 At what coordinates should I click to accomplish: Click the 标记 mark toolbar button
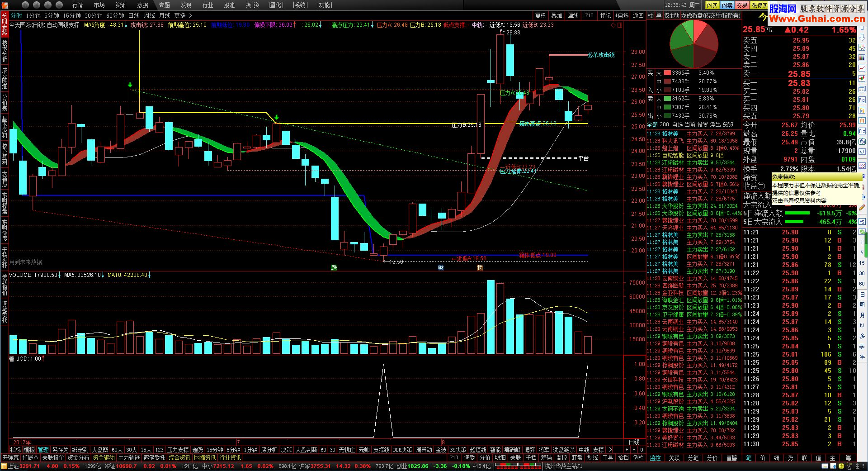click(605, 15)
